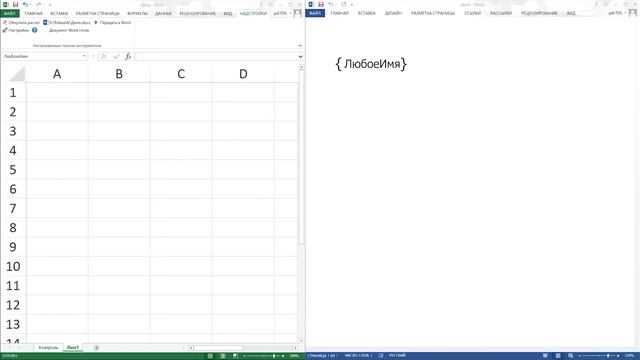
Task: Select column A header
Action: 57,74
